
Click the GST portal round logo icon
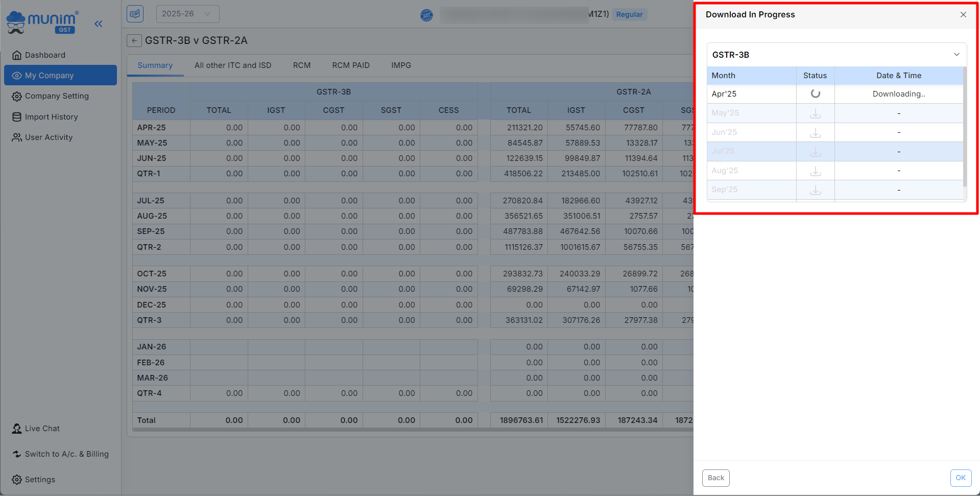[426, 15]
